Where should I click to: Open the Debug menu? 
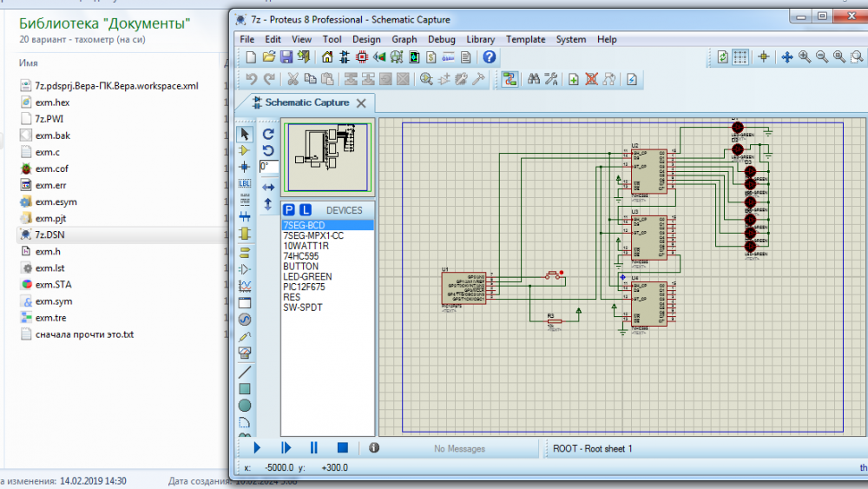coord(441,39)
